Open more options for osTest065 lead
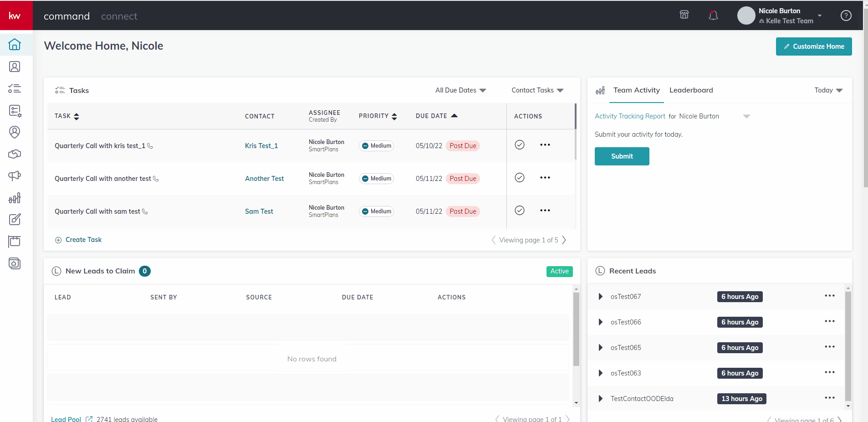 pyautogui.click(x=830, y=347)
